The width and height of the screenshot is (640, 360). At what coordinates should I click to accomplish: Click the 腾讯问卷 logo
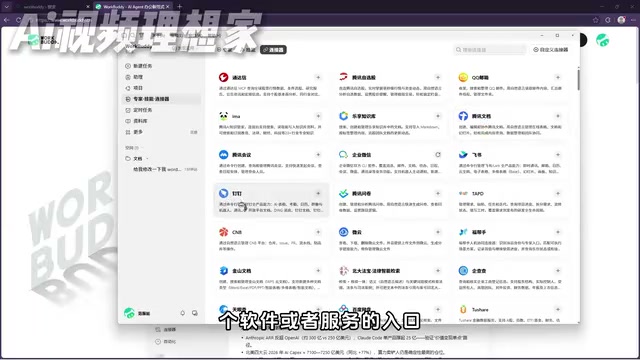pyautogui.click(x=343, y=193)
